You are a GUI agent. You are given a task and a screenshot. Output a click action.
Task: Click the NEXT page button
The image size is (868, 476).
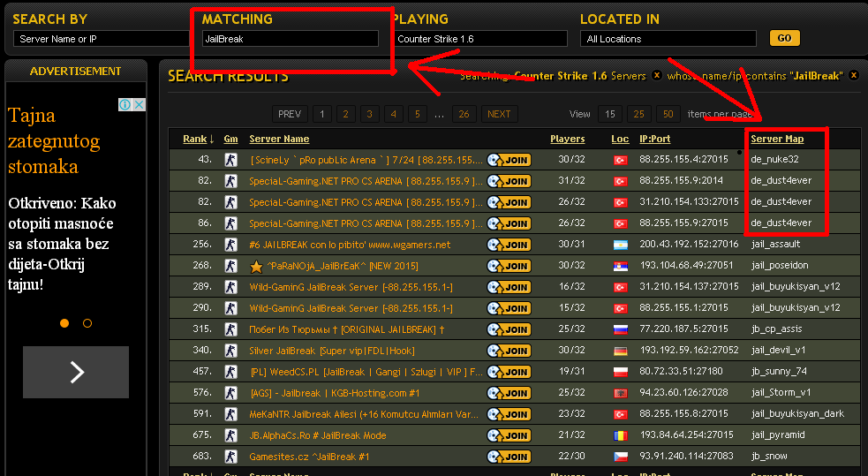tap(499, 114)
